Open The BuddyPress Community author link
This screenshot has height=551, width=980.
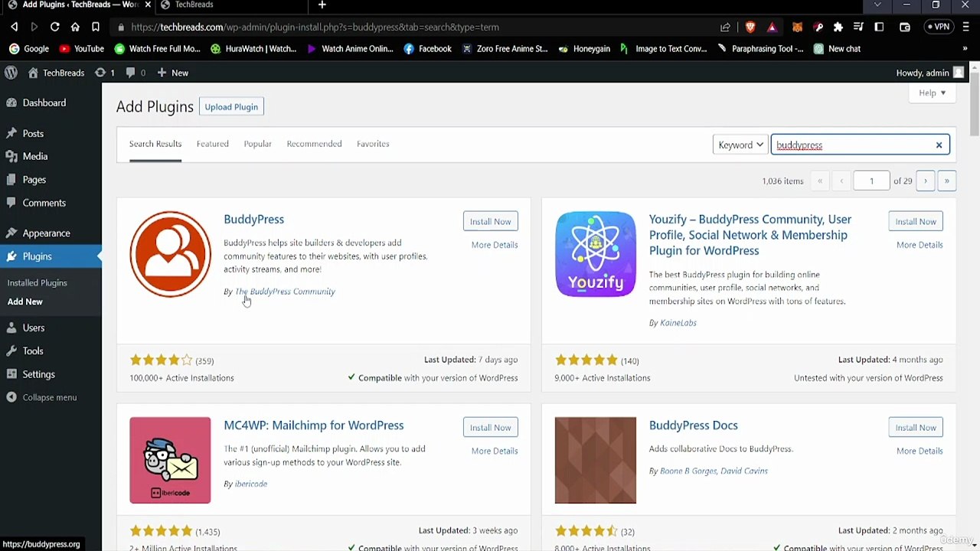click(285, 292)
